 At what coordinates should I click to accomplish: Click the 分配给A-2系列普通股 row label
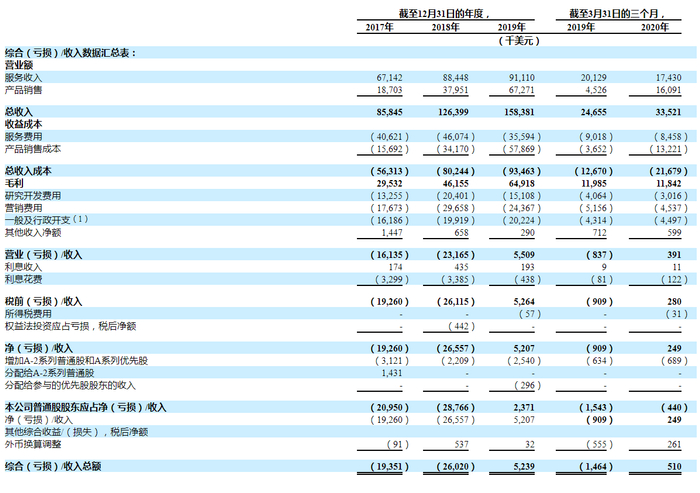coord(49,373)
